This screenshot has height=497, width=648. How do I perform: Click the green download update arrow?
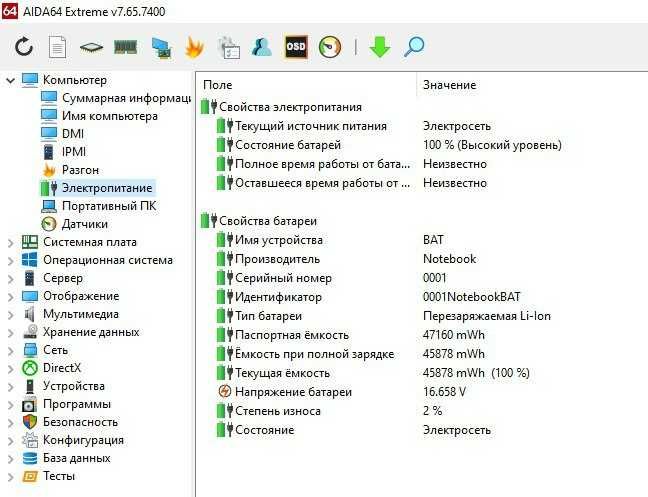(x=380, y=47)
